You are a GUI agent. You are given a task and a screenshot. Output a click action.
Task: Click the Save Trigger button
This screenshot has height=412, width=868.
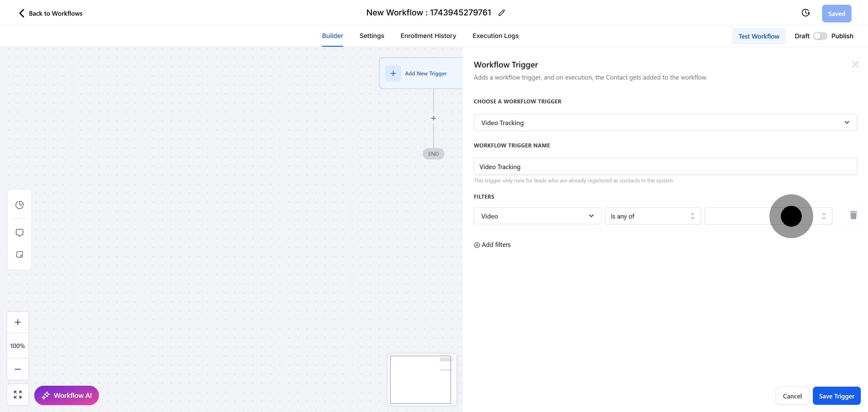click(x=836, y=396)
